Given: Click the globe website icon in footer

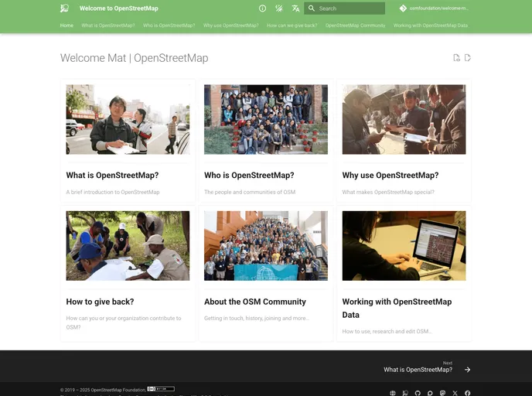Looking at the screenshot, I should [x=393, y=393].
